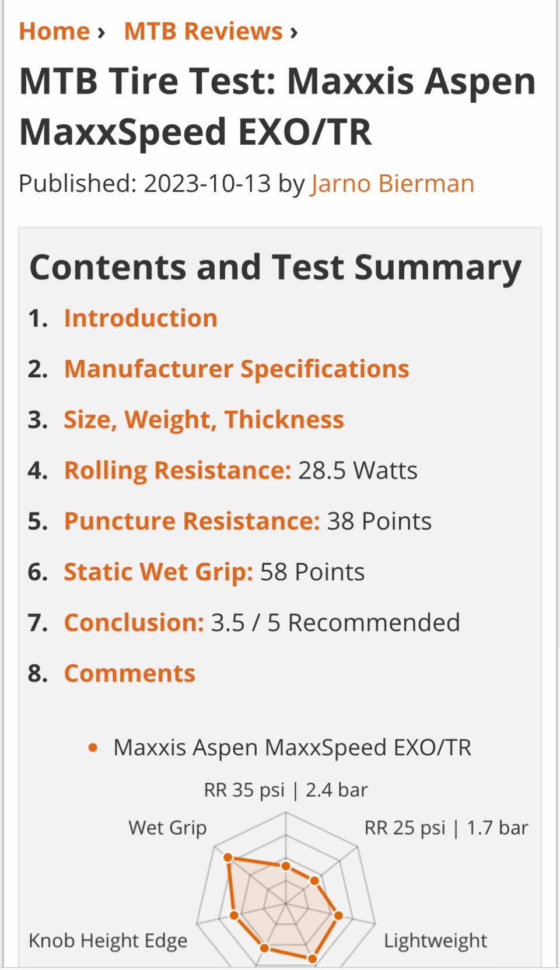Viewport: 560px width, 970px height.
Task: Open the Home breadcrumb link
Action: pos(54,31)
